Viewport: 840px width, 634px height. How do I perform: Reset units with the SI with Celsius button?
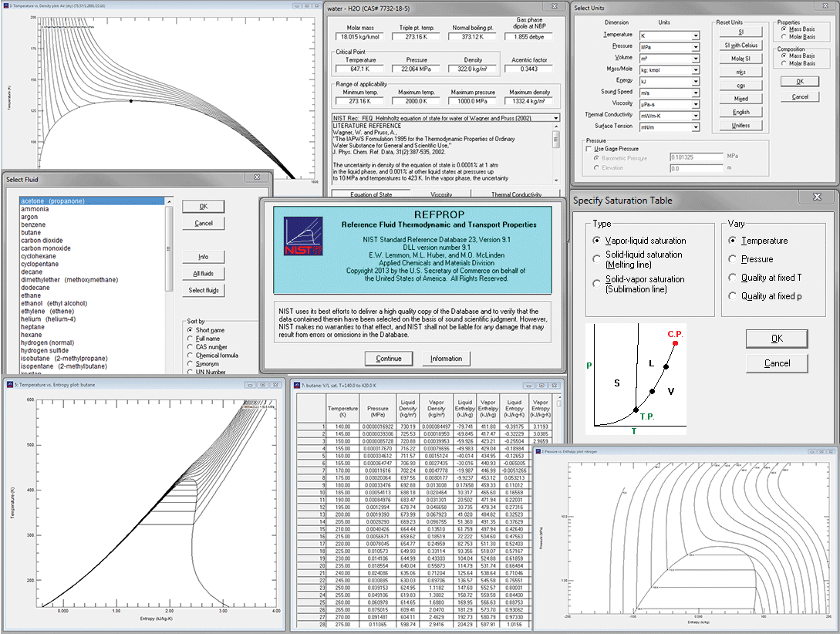[740, 46]
